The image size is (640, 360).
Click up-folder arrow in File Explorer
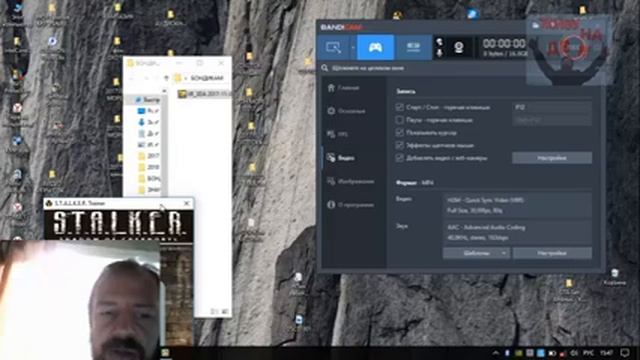point(166,78)
